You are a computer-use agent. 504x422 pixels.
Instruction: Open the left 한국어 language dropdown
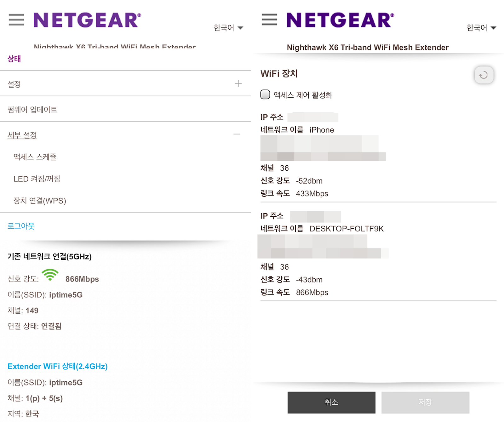pyautogui.click(x=228, y=28)
